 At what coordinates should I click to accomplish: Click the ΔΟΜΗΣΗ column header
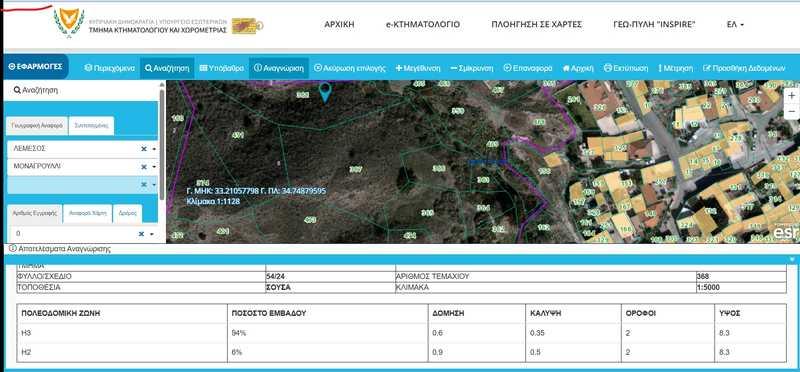coord(448,313)
